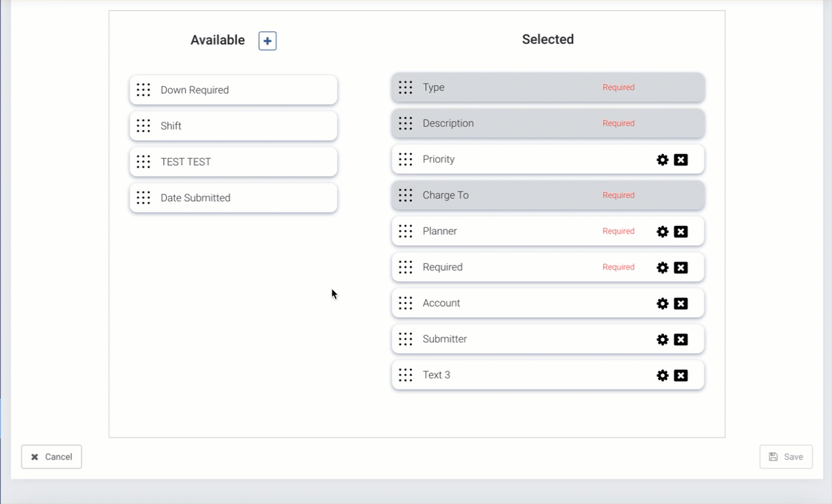Open settings gear for Text 3 field

(x=663, y=375)
